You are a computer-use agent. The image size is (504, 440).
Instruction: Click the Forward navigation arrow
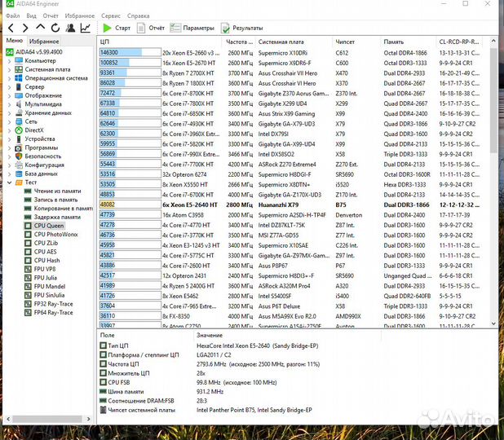[24, 28]
